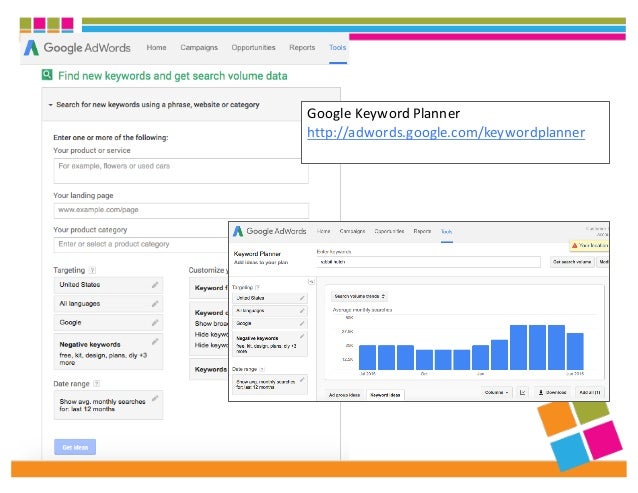Open Targeting help icon in inset sidebar
Image resolution: width=638 pixels, height=493 pixels.
pyautogui.click(x=257, y=287)
